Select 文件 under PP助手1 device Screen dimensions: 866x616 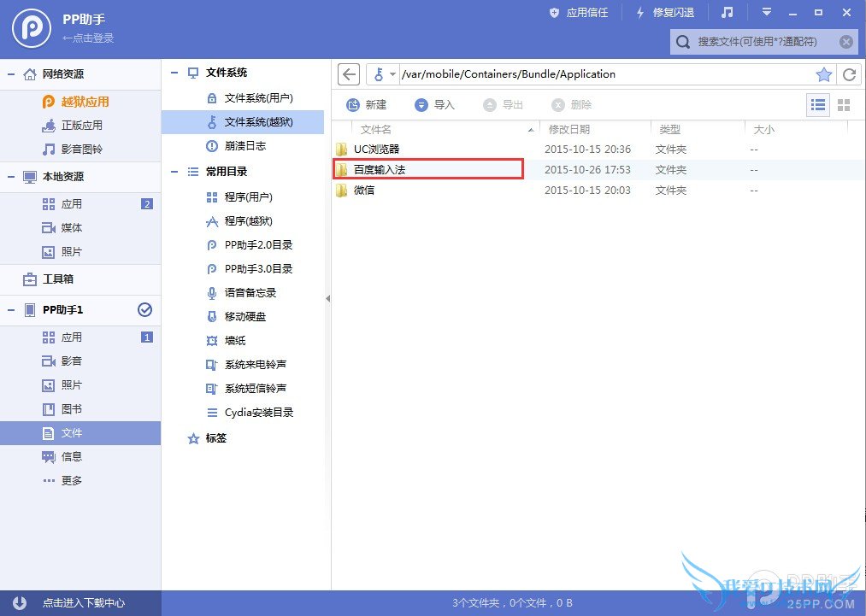80,433
